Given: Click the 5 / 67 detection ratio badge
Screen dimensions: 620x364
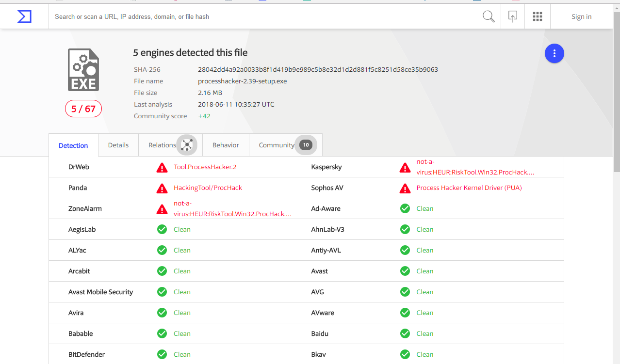Looking at the screenshot, I should click(x=83, y=109).
